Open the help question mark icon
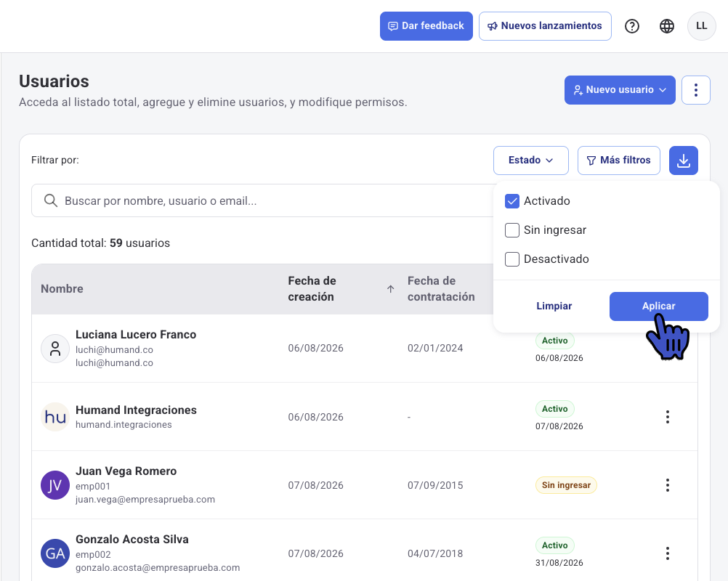 point(632,26)
